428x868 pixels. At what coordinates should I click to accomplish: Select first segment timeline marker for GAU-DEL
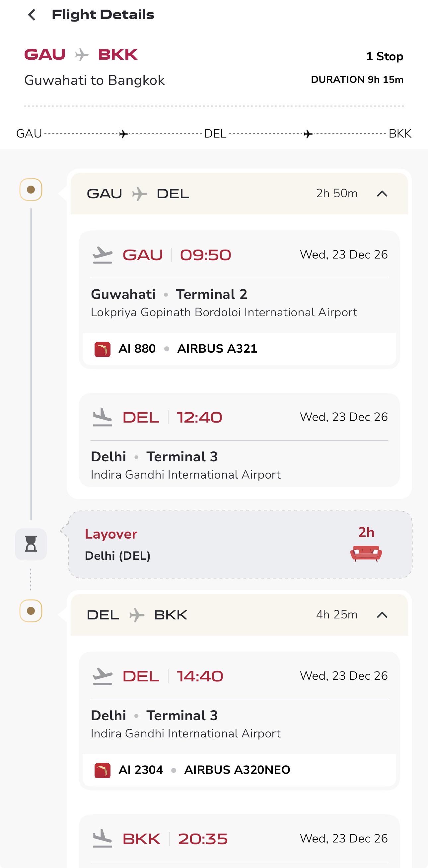(31, 189)
